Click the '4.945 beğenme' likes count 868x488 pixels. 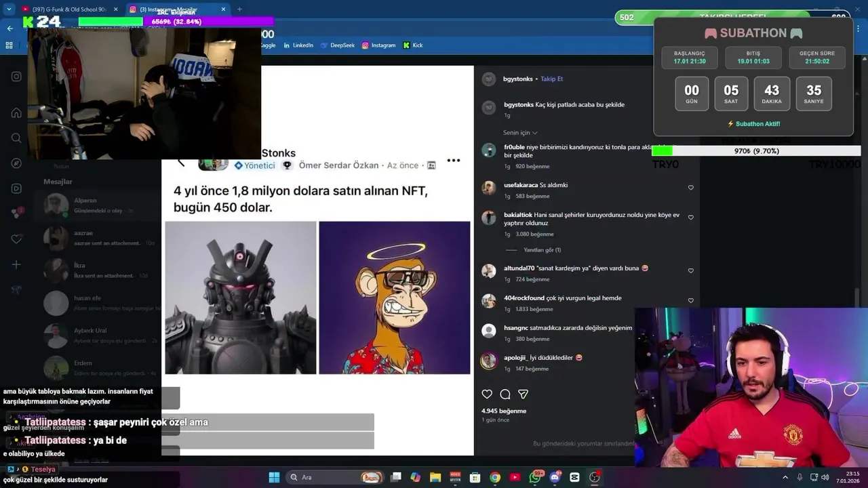[503, 411]
